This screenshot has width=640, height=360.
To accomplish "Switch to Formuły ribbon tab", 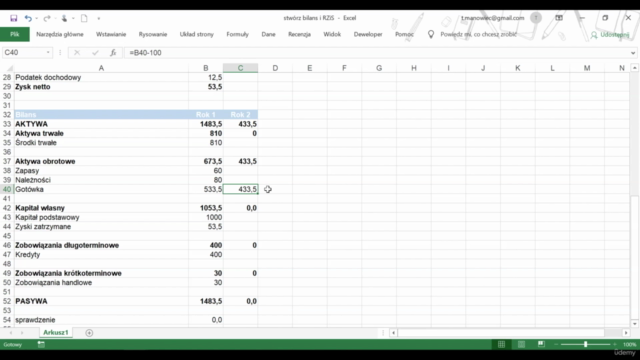I will click(238, 34).
